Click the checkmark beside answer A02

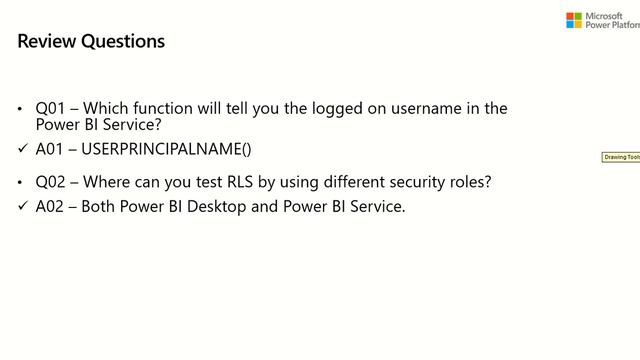(22, 205)
